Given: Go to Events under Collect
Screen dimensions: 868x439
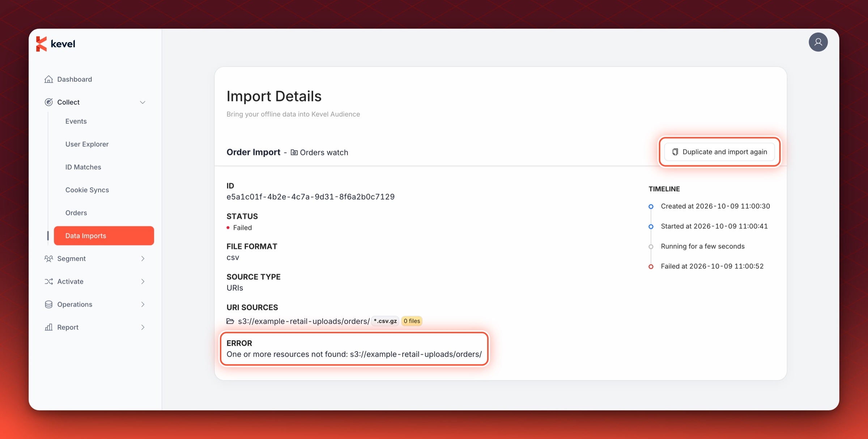Looking at the screenshot, I should [x=76, y=121].
